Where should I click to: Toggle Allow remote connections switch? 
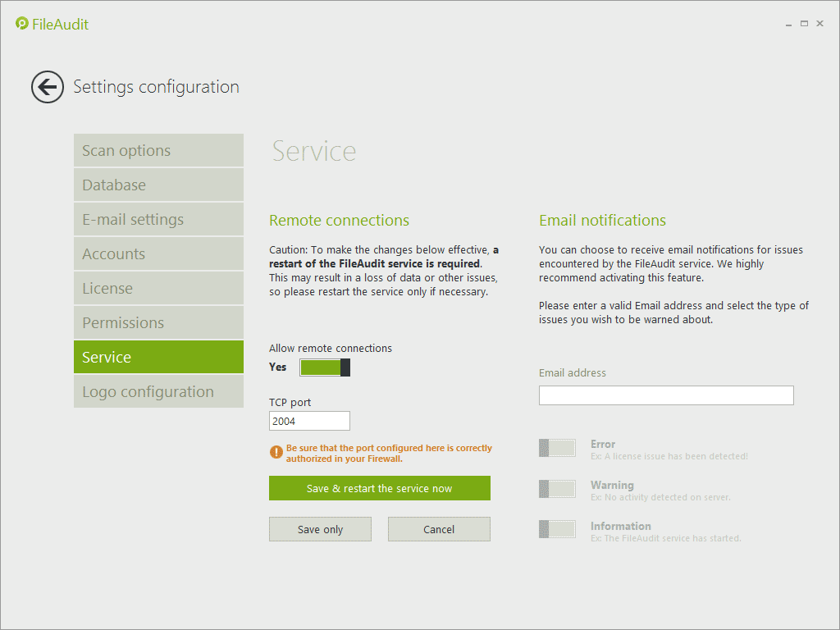click(325, 367)
